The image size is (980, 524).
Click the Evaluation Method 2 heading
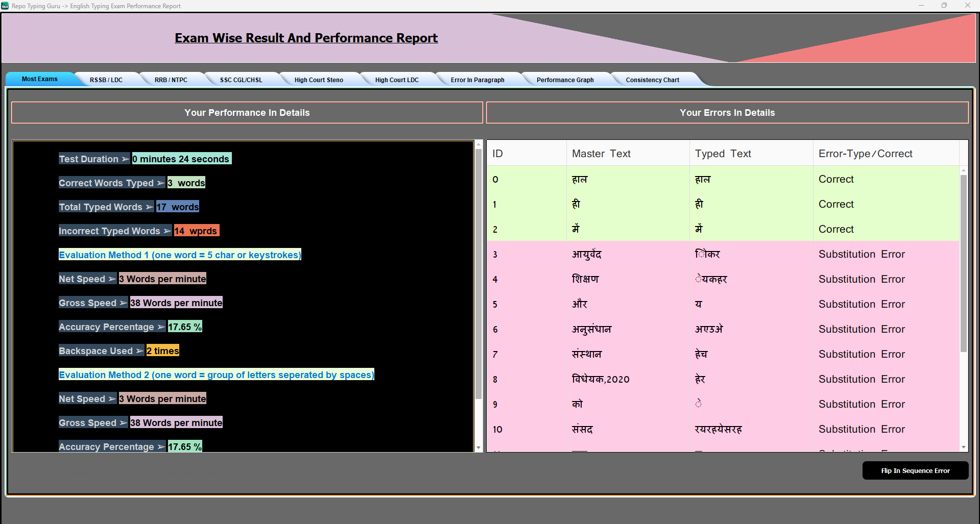coord(217,375)
